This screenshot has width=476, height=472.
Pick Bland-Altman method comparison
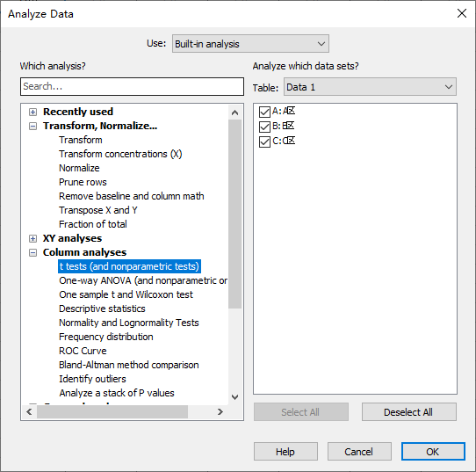coord(129,365)
